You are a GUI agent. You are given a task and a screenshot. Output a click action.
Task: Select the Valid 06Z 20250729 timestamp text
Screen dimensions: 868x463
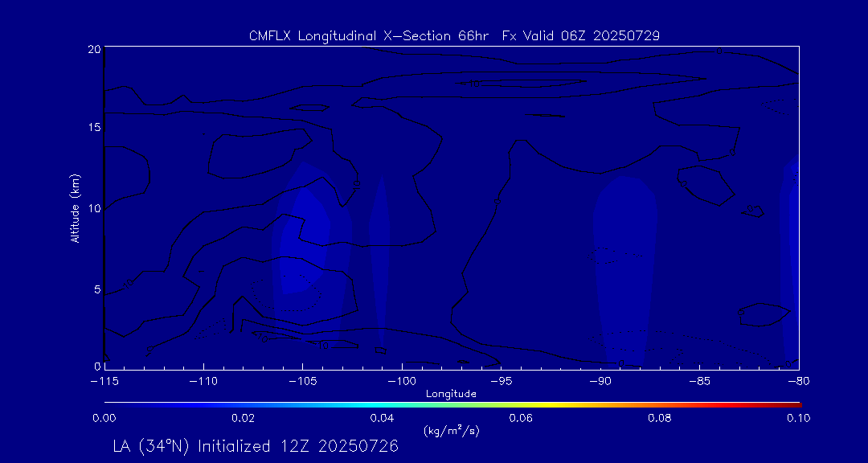click(592, 35)
